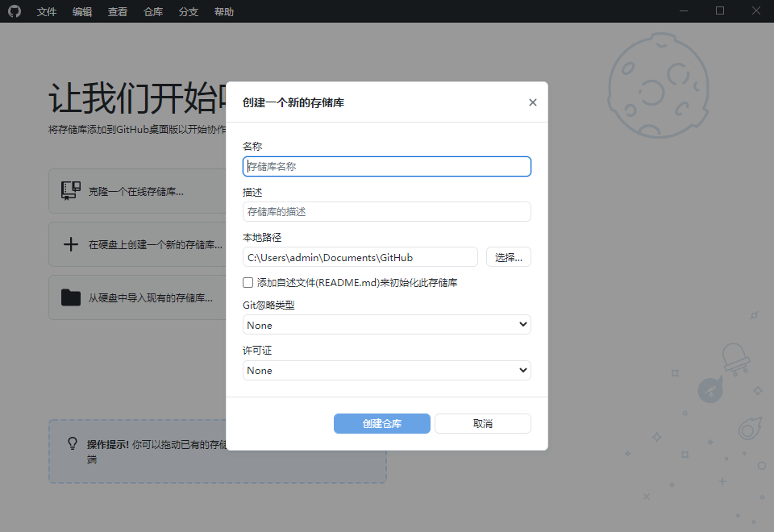Click the 取消 button
The height and width of the screenshot is (532, 774).
pos(482,423)
